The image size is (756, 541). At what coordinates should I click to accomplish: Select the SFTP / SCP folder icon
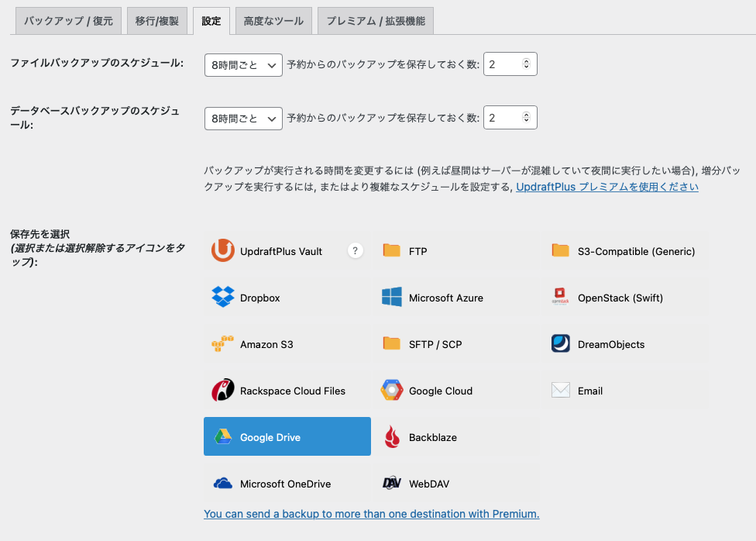tap(391, 343)
